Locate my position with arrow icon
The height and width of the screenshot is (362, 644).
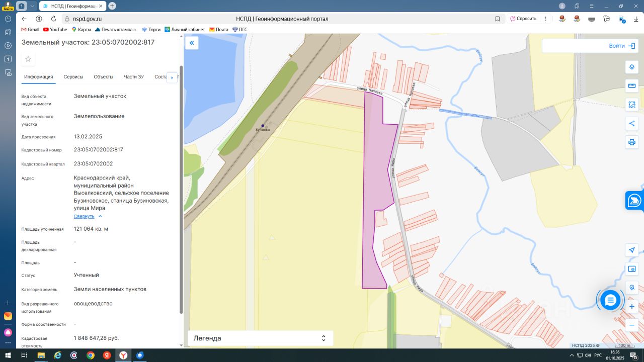tap(632, 250)
